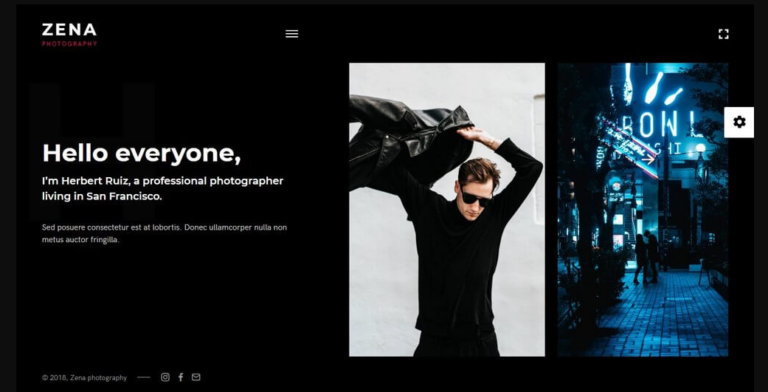Open the photo of man in sunglasses
The height and width of the screenshot is (392, 768).
[x=447, y=209]
